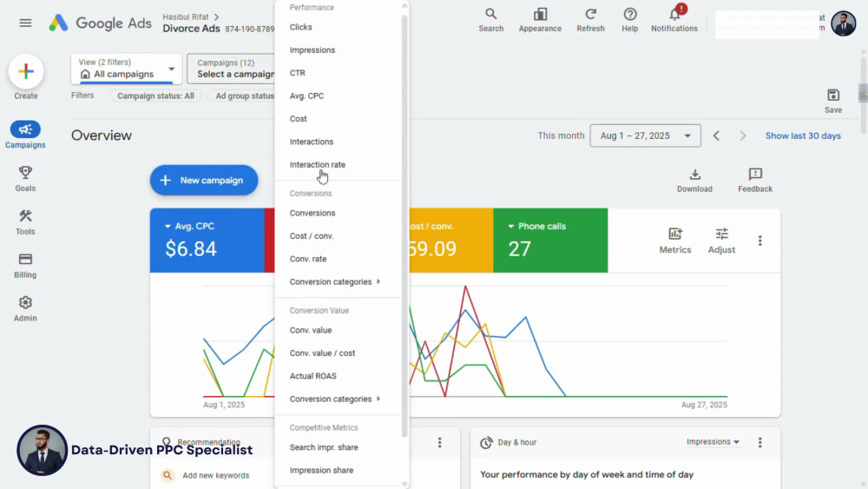
Task: Open Select a campaign dropdown
Action: [231, 69]
